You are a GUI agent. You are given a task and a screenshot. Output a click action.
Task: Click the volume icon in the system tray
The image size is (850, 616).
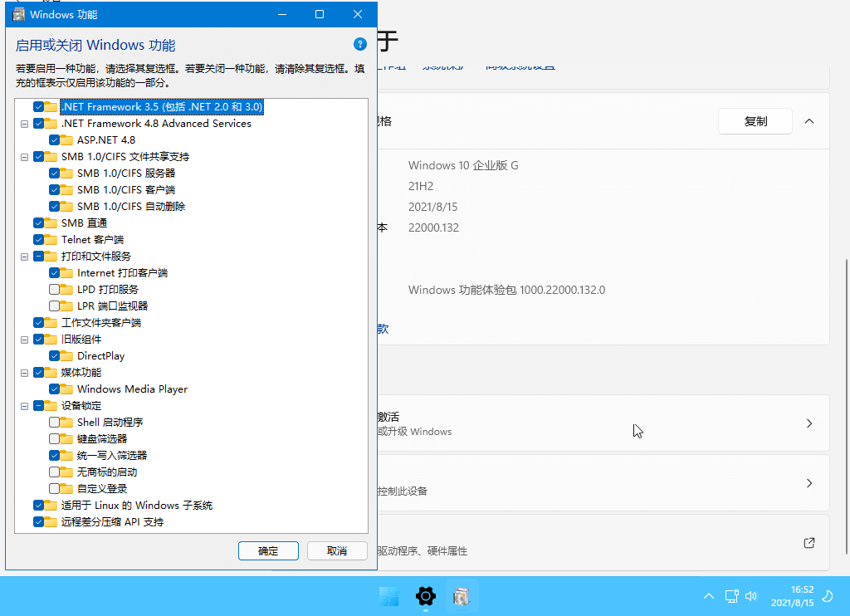click(751, 595)
